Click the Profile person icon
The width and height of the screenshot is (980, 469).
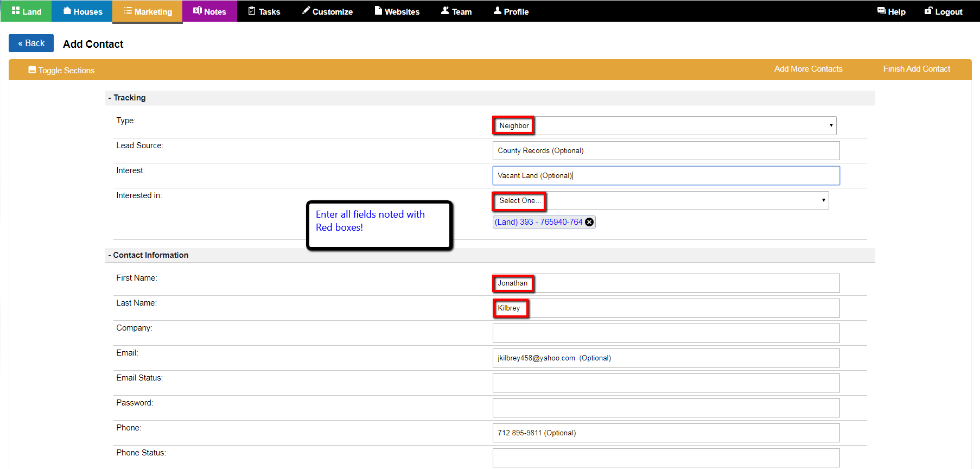pyautogui.click(x=498, y=10)
